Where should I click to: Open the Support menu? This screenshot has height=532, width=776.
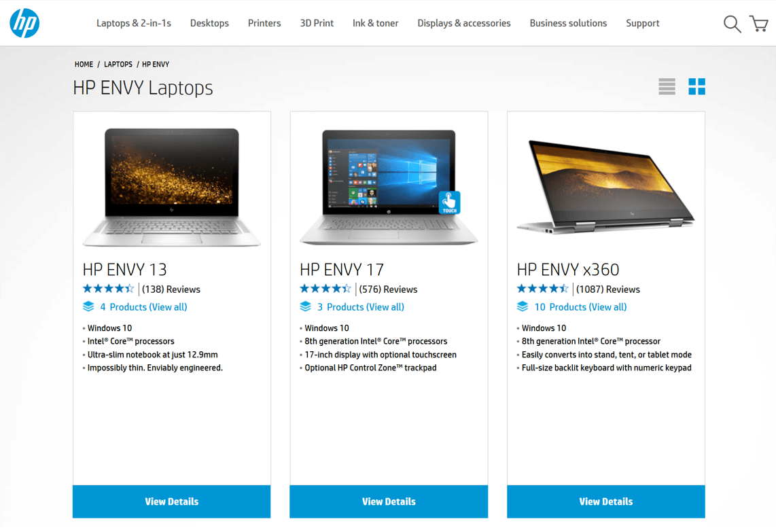tap(642, 23)
